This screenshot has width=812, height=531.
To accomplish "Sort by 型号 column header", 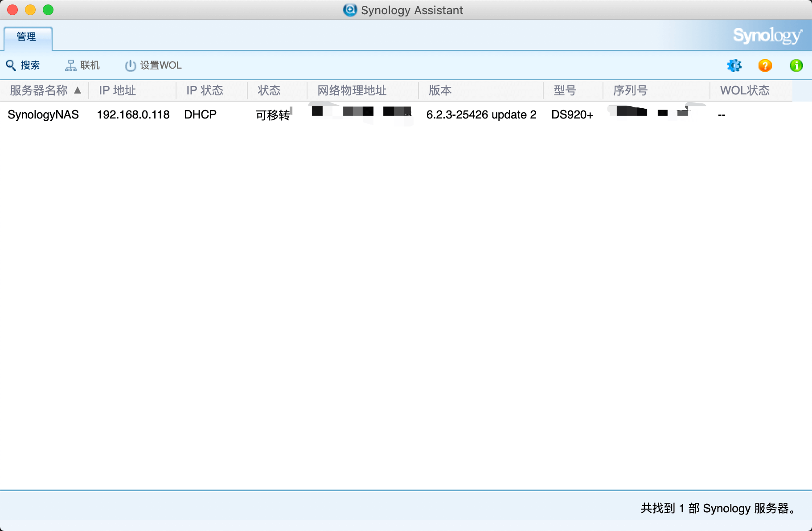I will pos(573,90).
